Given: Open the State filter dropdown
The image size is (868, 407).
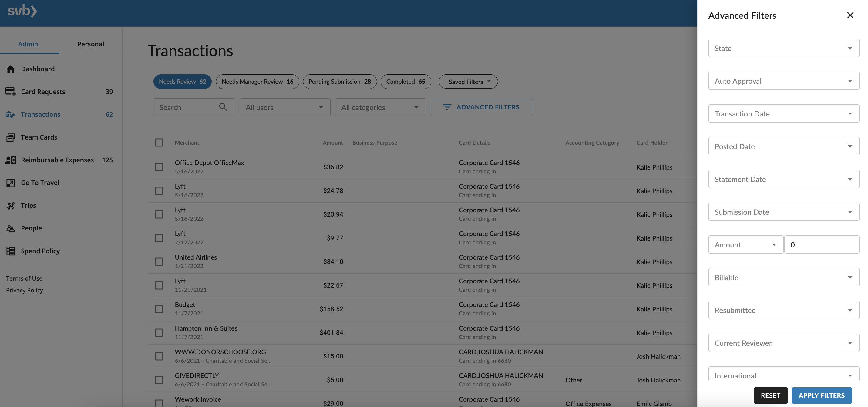Looking at the screenshot, I should pos(783,48).
